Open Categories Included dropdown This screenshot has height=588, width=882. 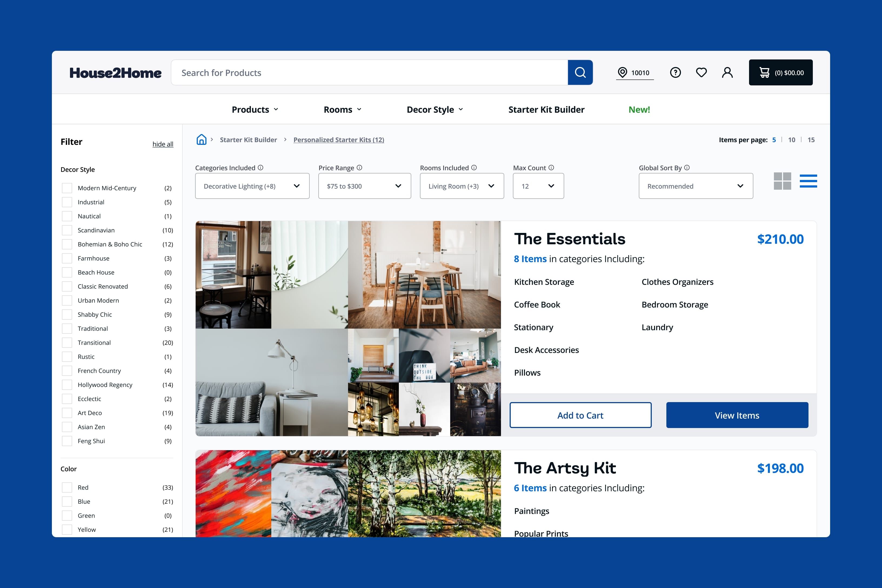(x=252, y=186)
